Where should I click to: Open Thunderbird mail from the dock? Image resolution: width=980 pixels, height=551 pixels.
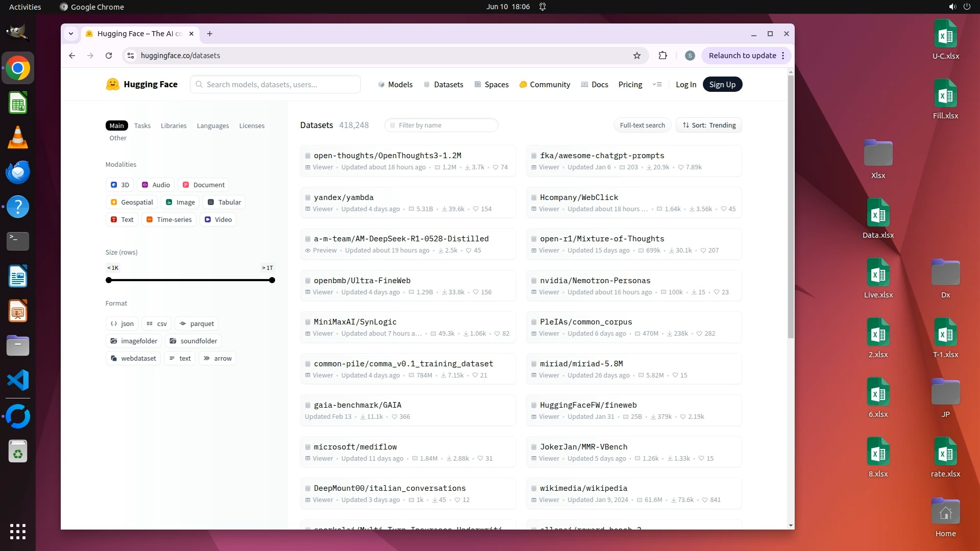pyautogui.click(x=18, y=172)
